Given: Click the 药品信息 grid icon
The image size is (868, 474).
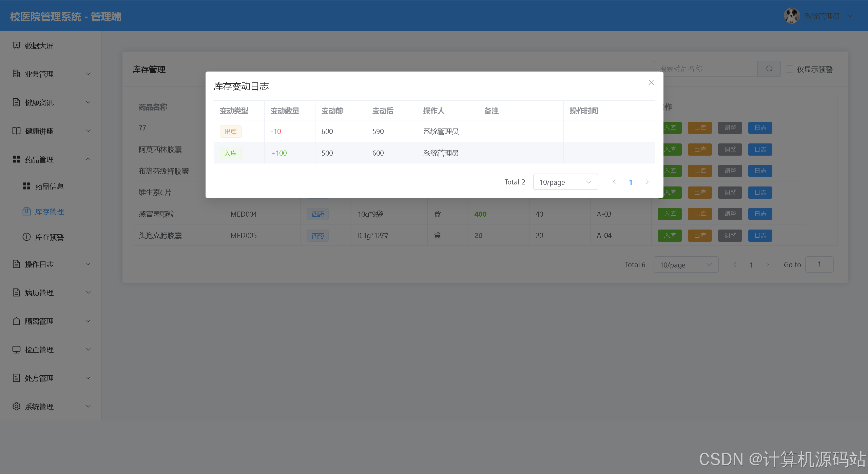Looking at the screenshot, I should [x=26, y=186].
